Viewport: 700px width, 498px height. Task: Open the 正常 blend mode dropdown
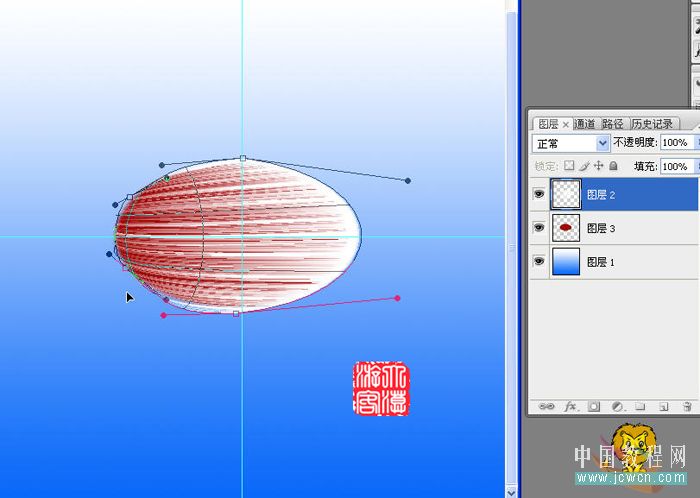(x=571, y=144)
